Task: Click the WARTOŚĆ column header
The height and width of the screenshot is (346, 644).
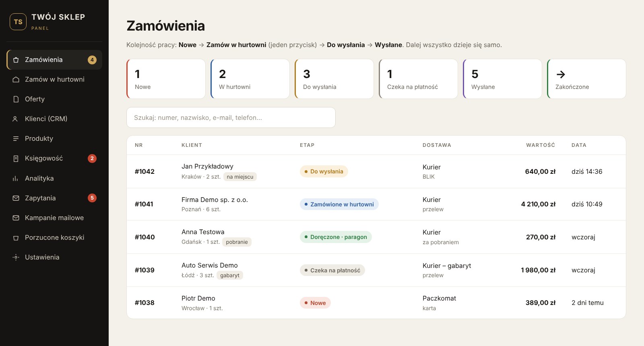Action: [x=541, y=145]
